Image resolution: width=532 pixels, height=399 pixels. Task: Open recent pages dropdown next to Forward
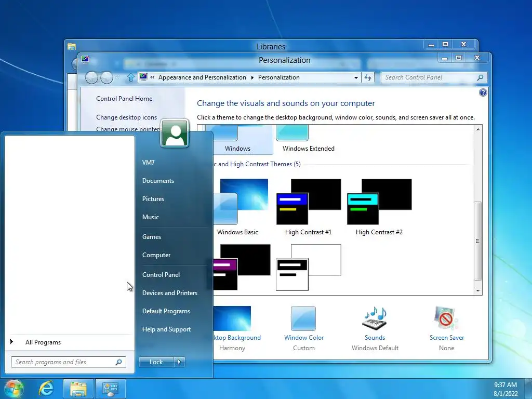pos(117,77)
